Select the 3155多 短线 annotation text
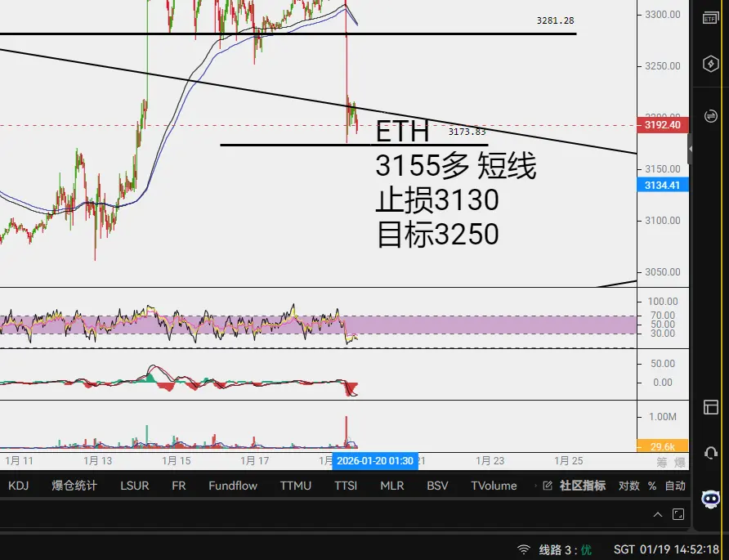This screenshot has height=560, width=729. pos(456,166)
